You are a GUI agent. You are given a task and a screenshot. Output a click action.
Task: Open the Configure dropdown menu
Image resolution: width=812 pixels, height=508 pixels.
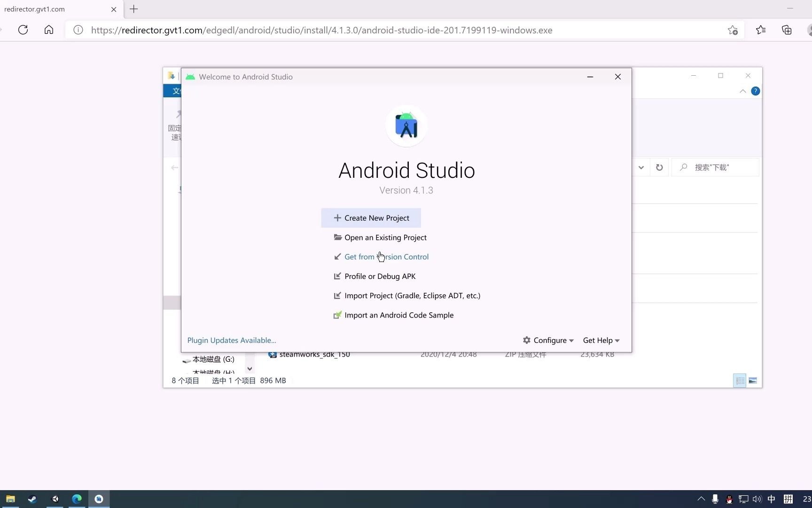548,340
